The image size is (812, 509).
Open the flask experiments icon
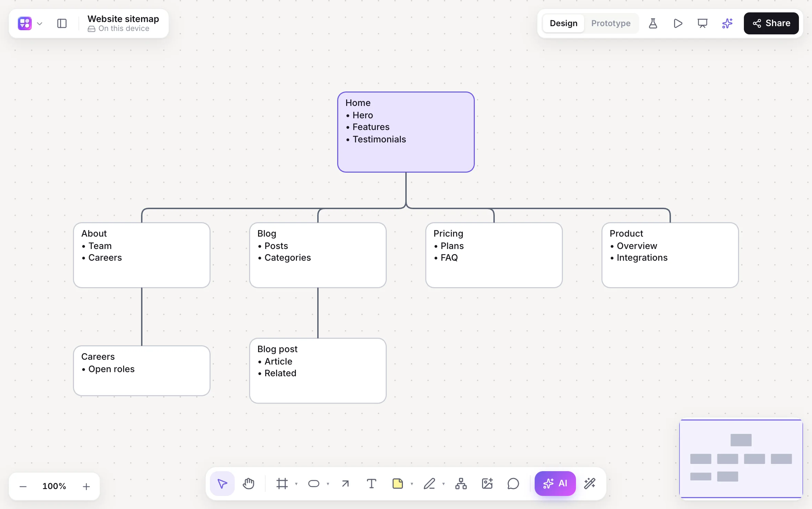point(653,23)
